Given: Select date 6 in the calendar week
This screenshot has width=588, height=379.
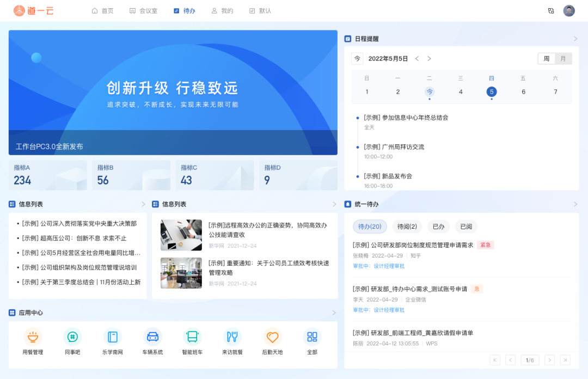Looking at the screenshot, I should click(523, 91).
